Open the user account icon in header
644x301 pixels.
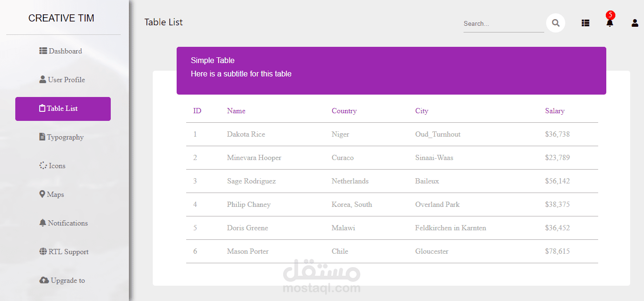coord(634,23)
